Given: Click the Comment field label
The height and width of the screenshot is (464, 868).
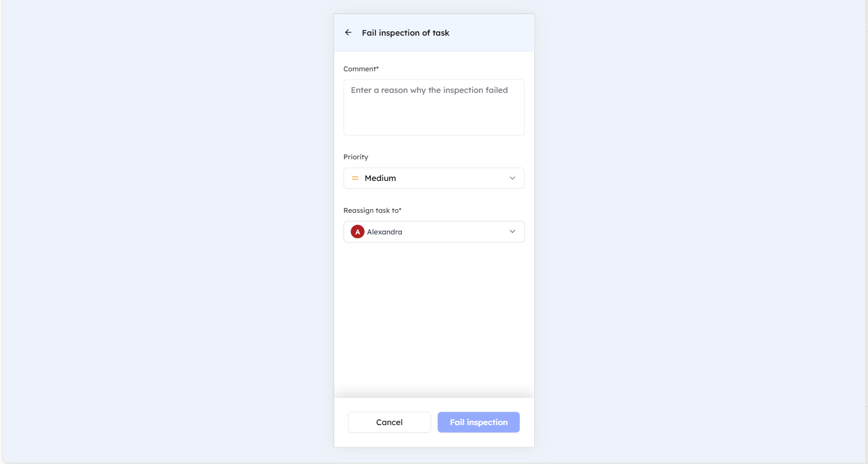Looking at the screenshot, I should (x=361, y=69).
